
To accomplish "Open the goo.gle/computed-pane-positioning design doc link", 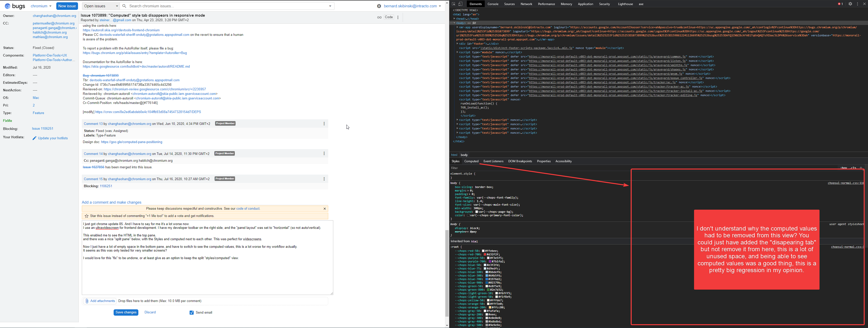I will click(132, 142).
